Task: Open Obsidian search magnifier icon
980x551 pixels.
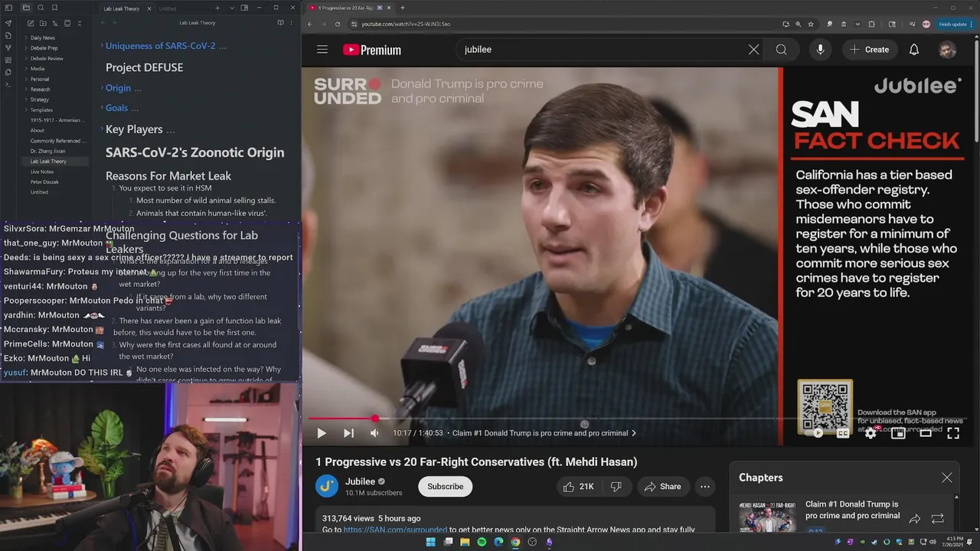Action: (x=41, y=8)
